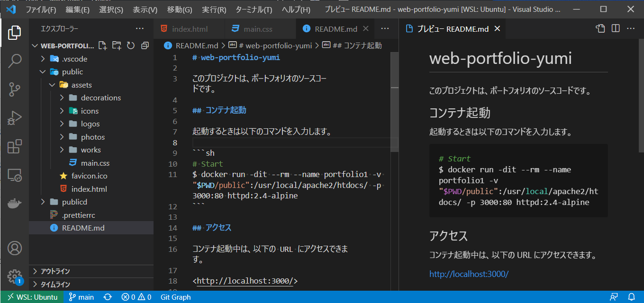
Task: Collapse the WEB-PORTFOLIO root folder section
Action: [35, 46]
